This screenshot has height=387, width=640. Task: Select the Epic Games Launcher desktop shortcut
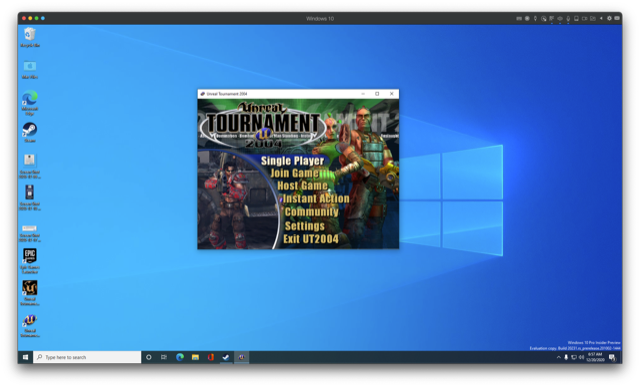coord(29,260)
